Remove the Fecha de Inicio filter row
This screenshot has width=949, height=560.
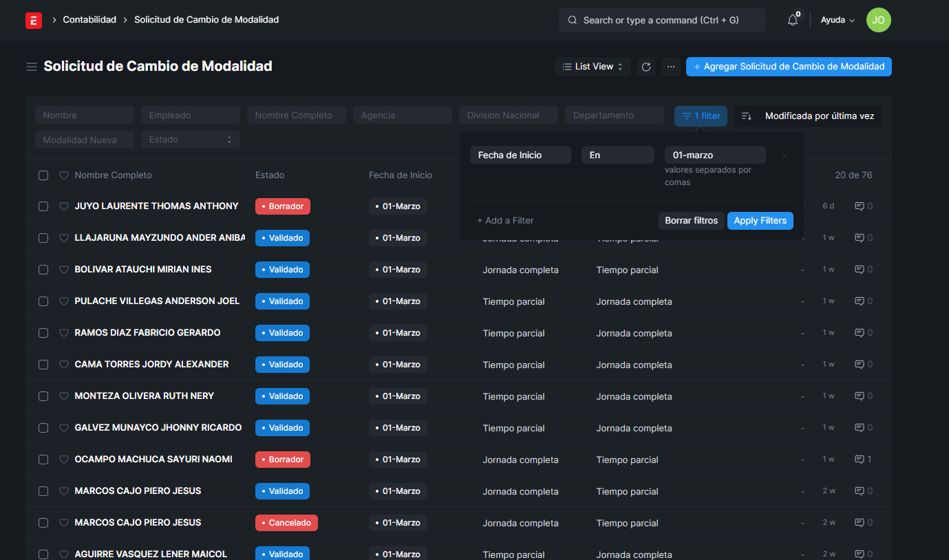(x=784, y=155)
